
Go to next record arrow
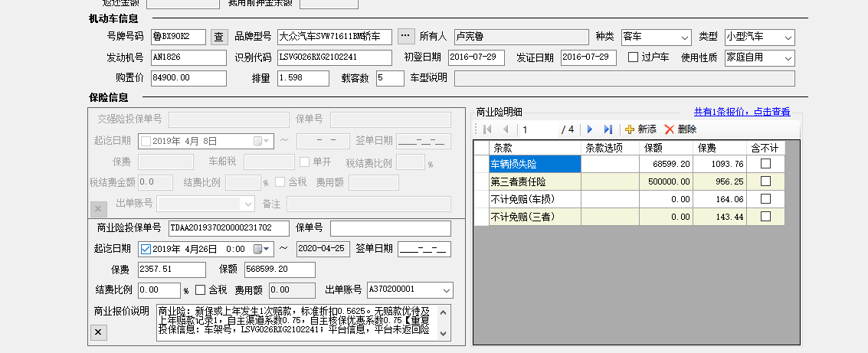pyautogui.click(x=590, y=129)
